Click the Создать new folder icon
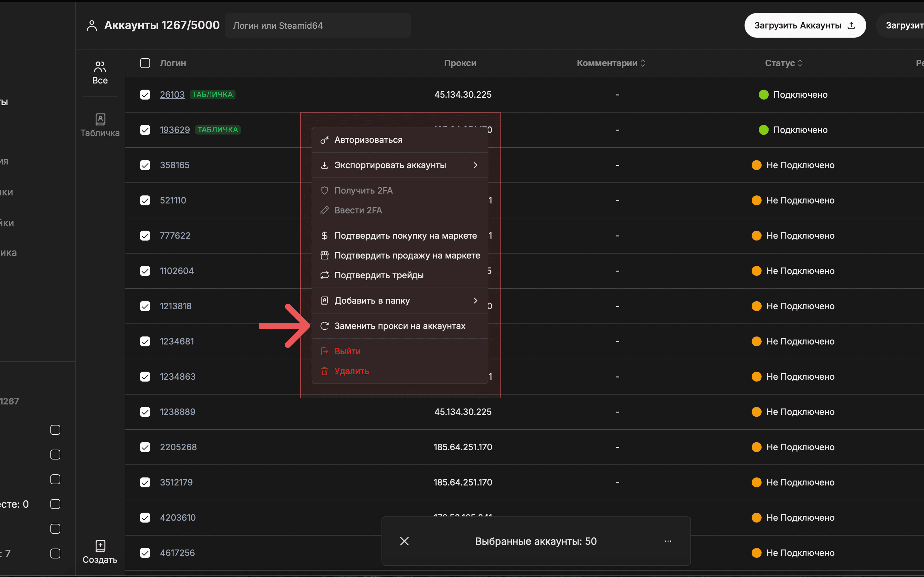 pyautogui.click(x=100, y=546)
